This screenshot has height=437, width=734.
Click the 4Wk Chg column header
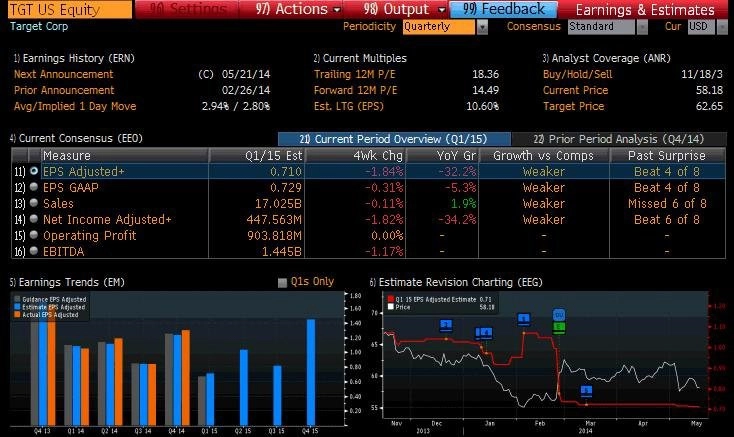(x=355, y=155)
